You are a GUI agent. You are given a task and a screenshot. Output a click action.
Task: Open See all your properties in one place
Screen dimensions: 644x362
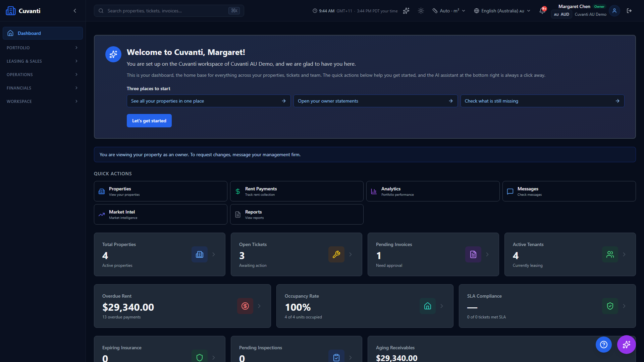209,101
